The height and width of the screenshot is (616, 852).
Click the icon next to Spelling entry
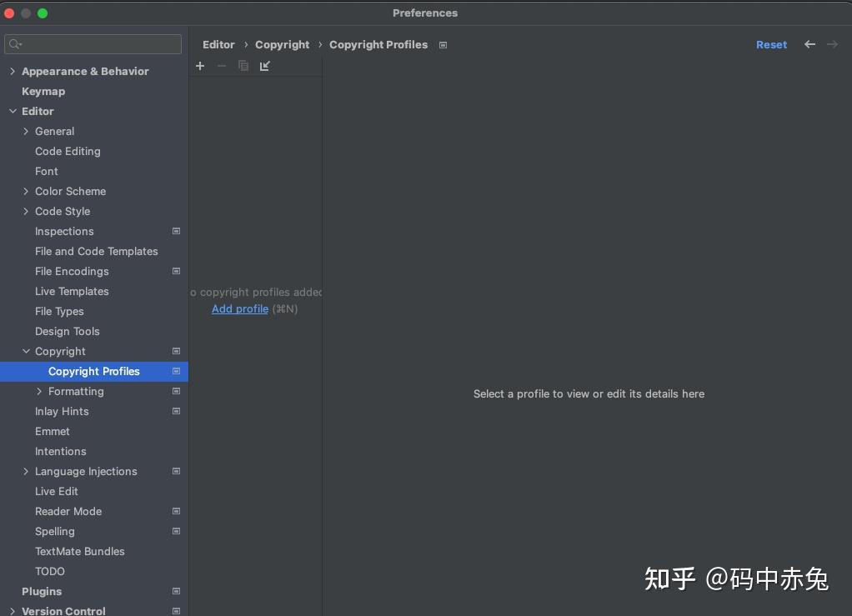(176, 531)
